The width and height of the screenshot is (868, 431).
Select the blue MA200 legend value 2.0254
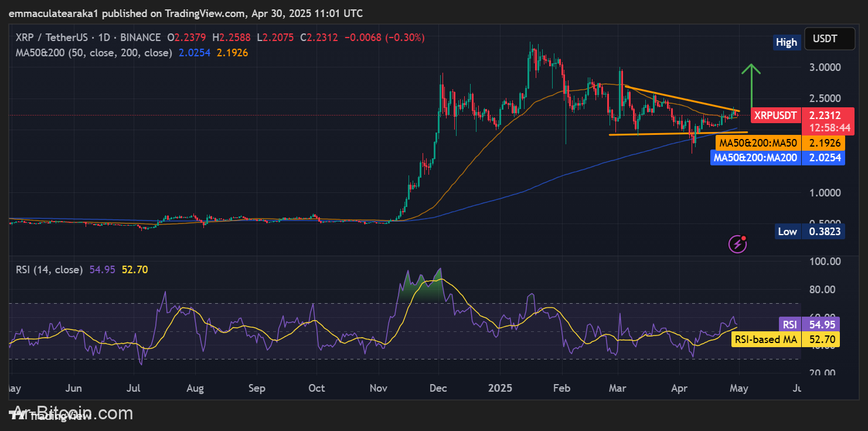[x=193, y=53]
